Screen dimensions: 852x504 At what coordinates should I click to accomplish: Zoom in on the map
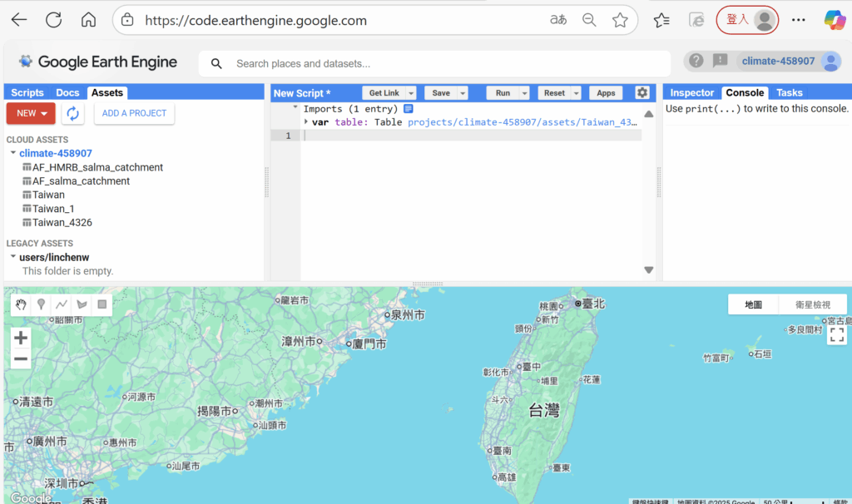[21, 338]
